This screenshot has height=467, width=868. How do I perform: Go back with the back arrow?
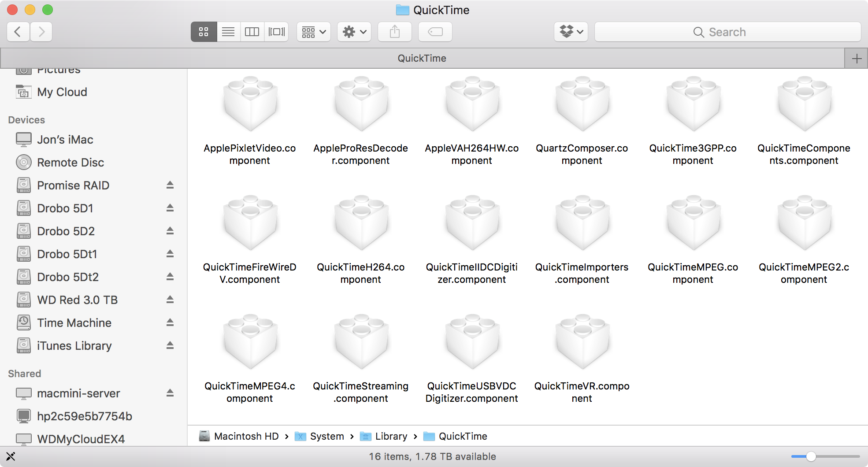click(x=18, y=32)
